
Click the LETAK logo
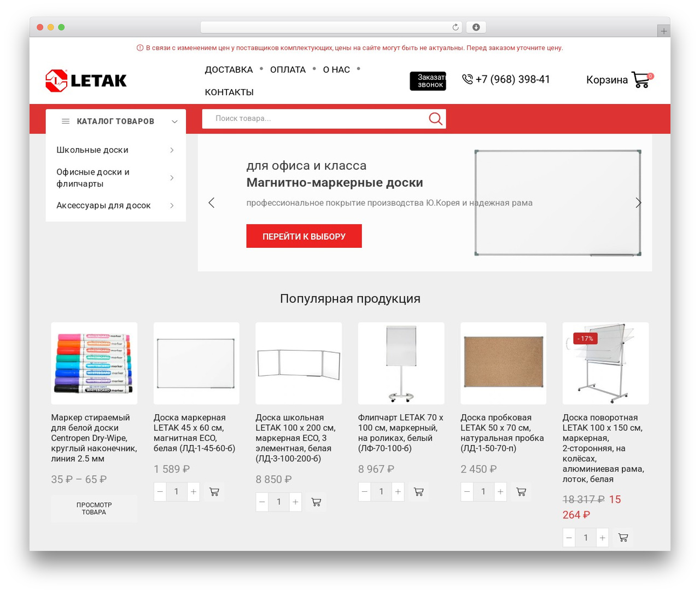(x=86, y=80)
